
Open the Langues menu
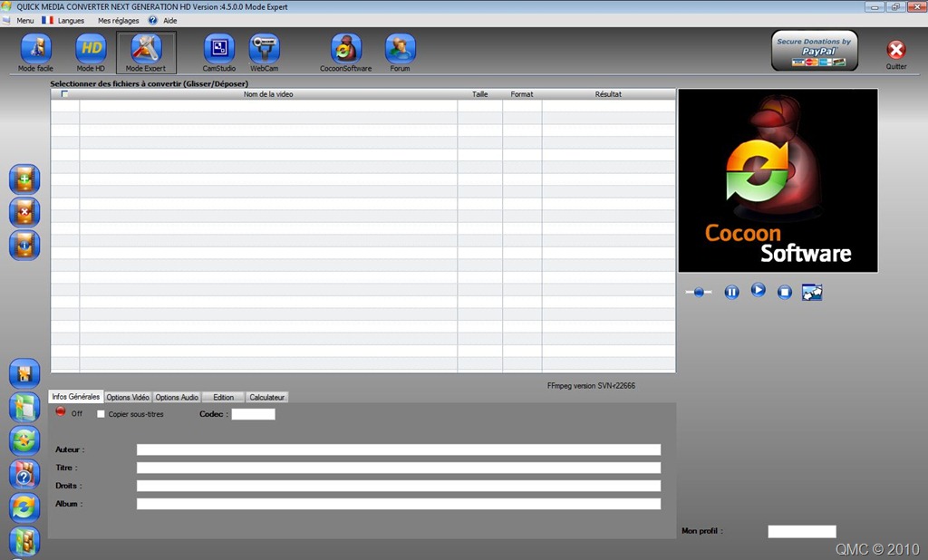click(x=71, y=20)
